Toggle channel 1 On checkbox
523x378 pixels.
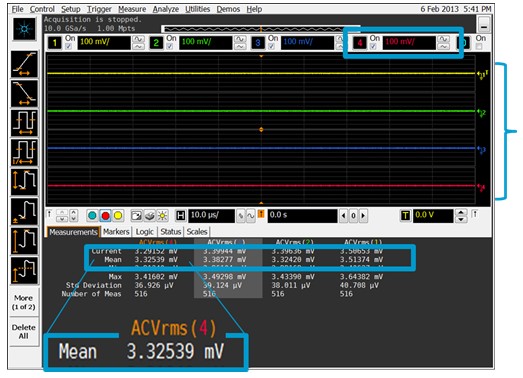[68, 46]
